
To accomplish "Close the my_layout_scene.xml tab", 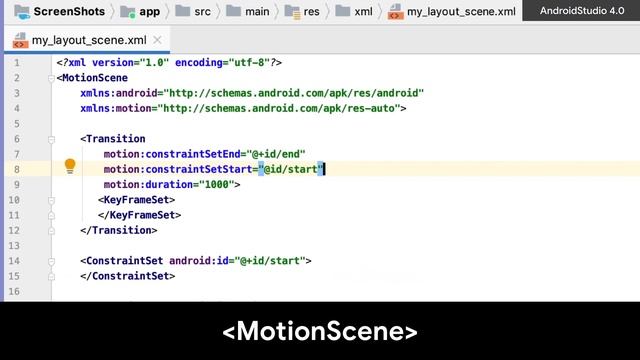I will point(157,40).
